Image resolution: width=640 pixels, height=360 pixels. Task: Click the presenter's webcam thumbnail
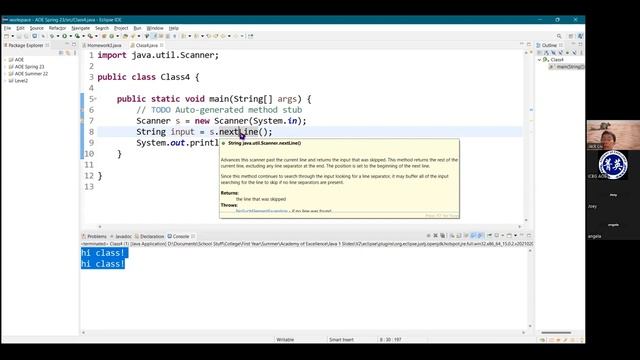613,135
